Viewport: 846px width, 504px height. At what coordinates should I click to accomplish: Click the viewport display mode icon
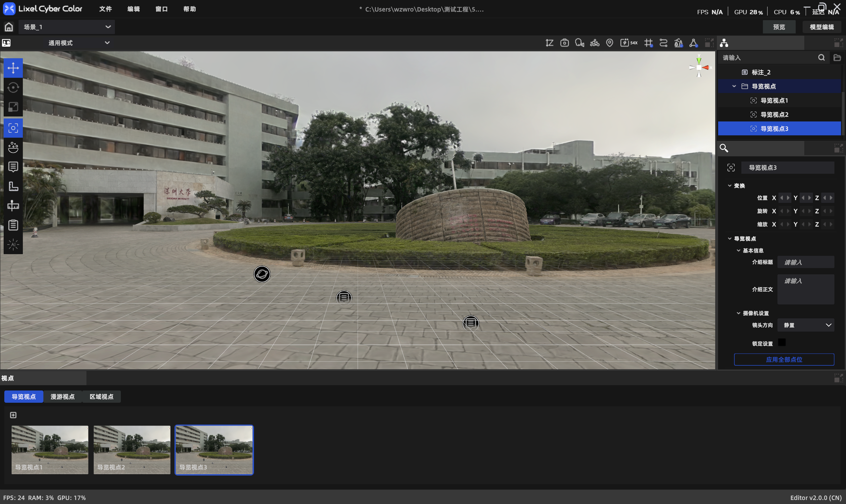point(6,43)
